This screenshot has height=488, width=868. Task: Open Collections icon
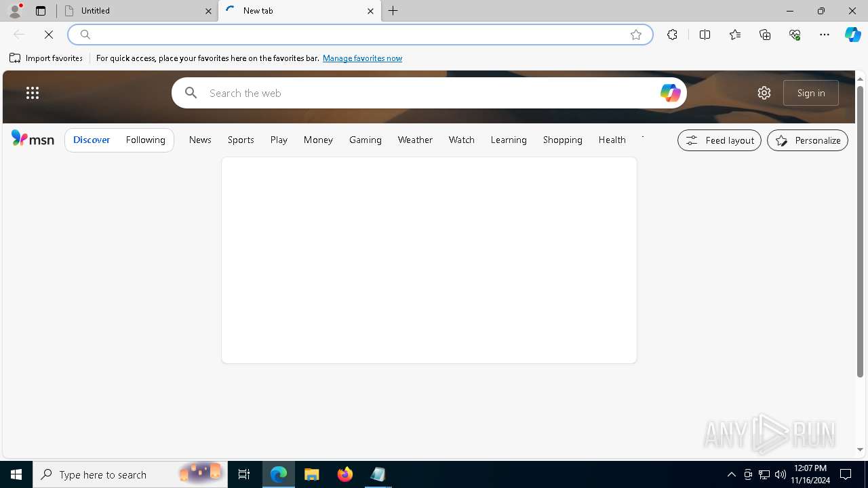click(x=765, y=35)
